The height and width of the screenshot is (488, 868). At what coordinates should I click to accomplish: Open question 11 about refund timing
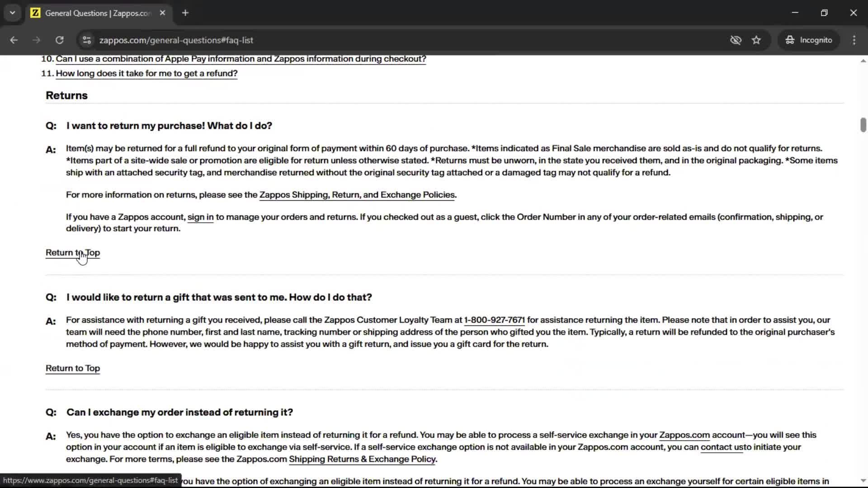tap(146, 73)
